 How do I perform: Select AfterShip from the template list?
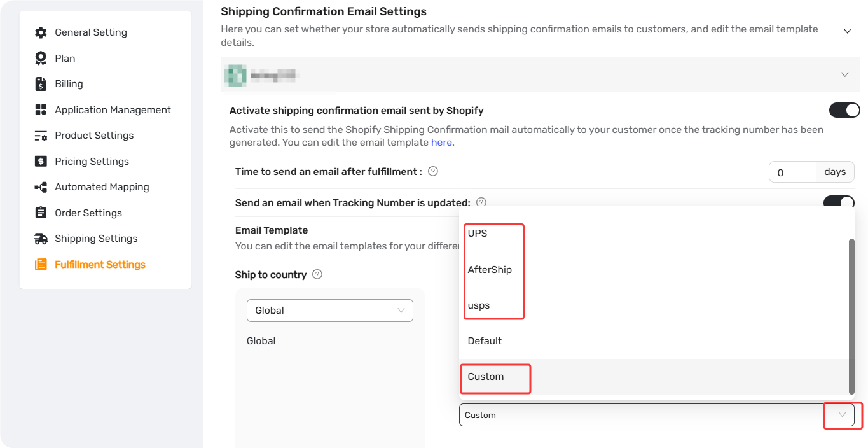(x=490, y=270)
